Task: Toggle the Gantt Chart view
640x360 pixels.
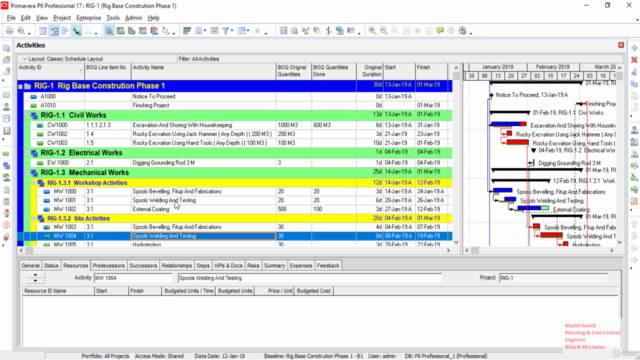Action: point(54,31)
